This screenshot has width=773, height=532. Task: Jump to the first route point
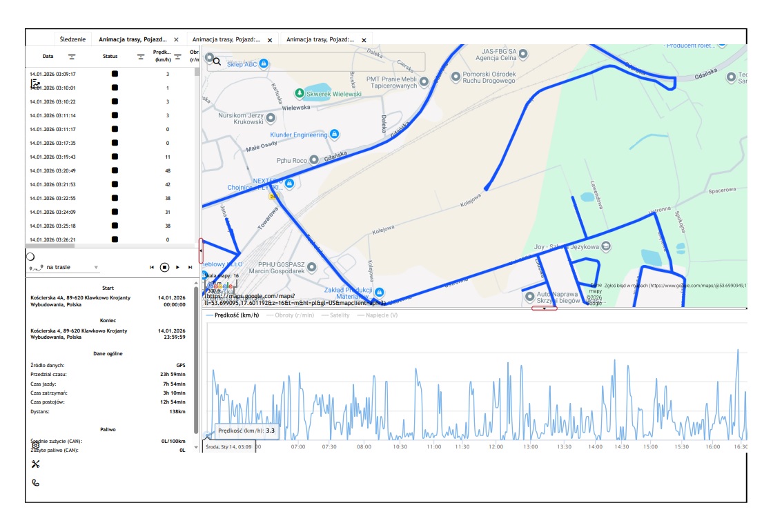[x=152, y=267]
